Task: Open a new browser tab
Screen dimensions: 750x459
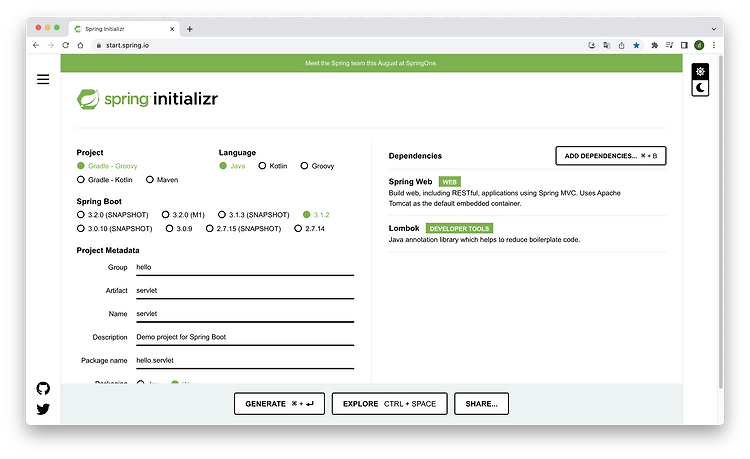Action: click(190, 29)
